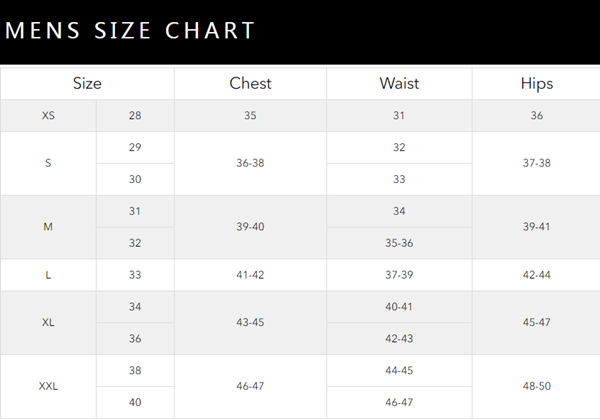
Task: Click the L size label cell
Action: pos(48,275)
